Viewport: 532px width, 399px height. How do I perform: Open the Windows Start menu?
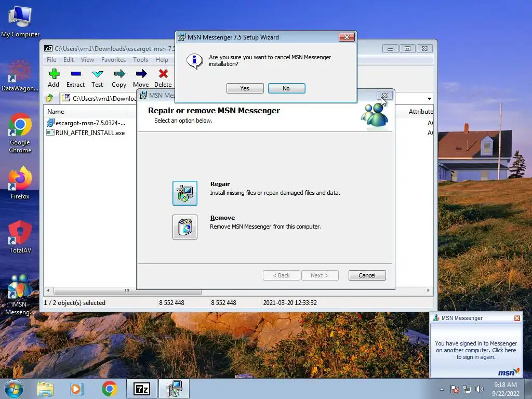click(x=14, y=389)
